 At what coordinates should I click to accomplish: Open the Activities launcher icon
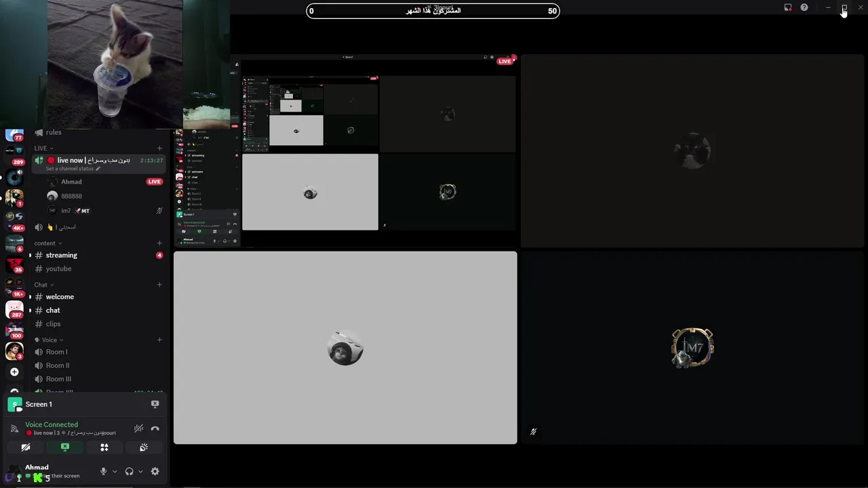tap(104, 447)
